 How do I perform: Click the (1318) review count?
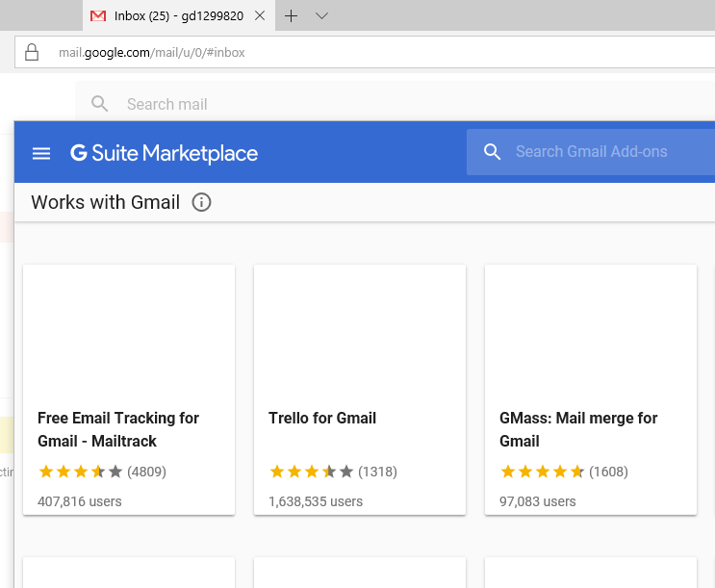pos(377,472)
